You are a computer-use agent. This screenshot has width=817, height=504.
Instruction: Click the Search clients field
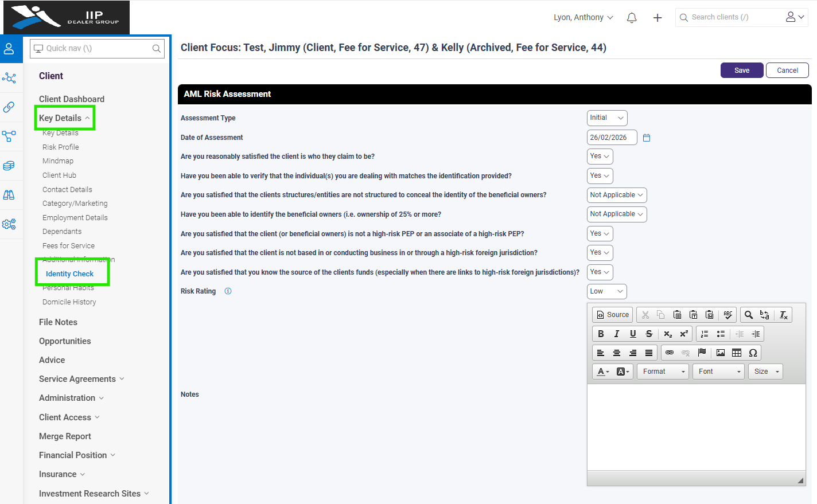(729, 17)
